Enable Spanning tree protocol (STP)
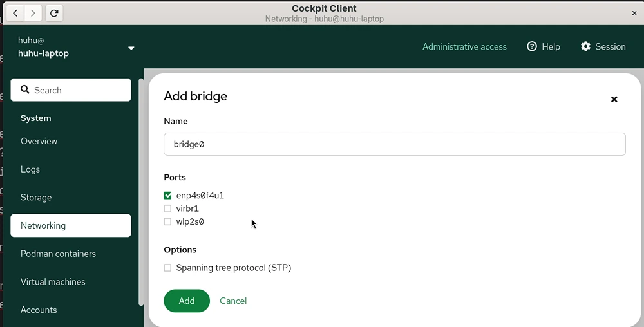The width and height of the screenshot is (644, 327). 167,268
